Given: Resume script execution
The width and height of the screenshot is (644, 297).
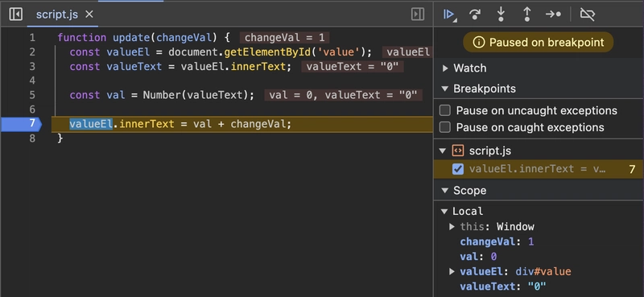Looking at the screenshot, I should coord(449,14).
